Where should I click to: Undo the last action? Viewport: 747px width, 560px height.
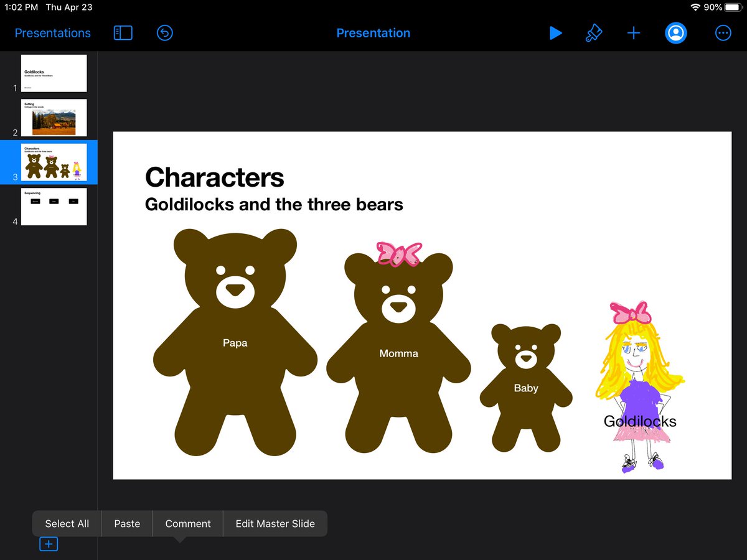pos(164,33)
